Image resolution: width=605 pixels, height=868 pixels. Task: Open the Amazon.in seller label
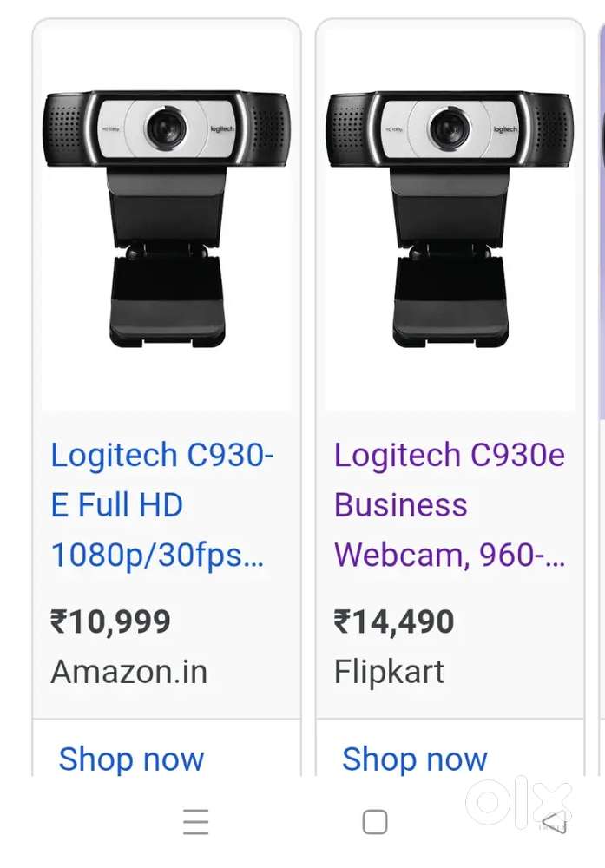[128, 671]
